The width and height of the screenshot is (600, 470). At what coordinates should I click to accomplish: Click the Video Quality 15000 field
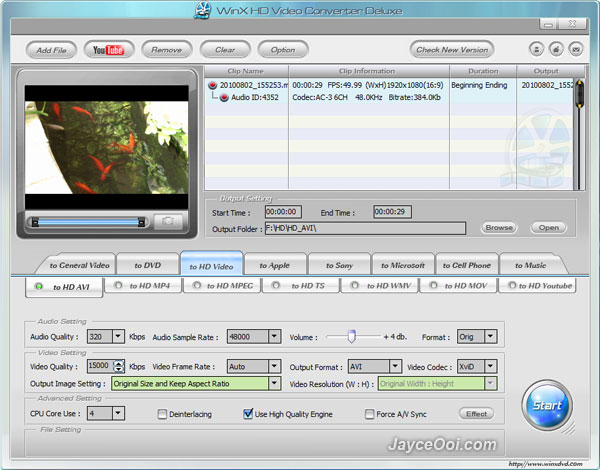click(100, 366)
